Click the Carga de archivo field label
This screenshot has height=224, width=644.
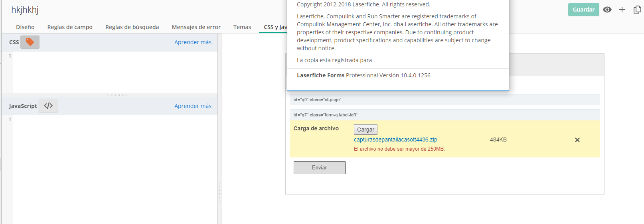pos(316,128)
